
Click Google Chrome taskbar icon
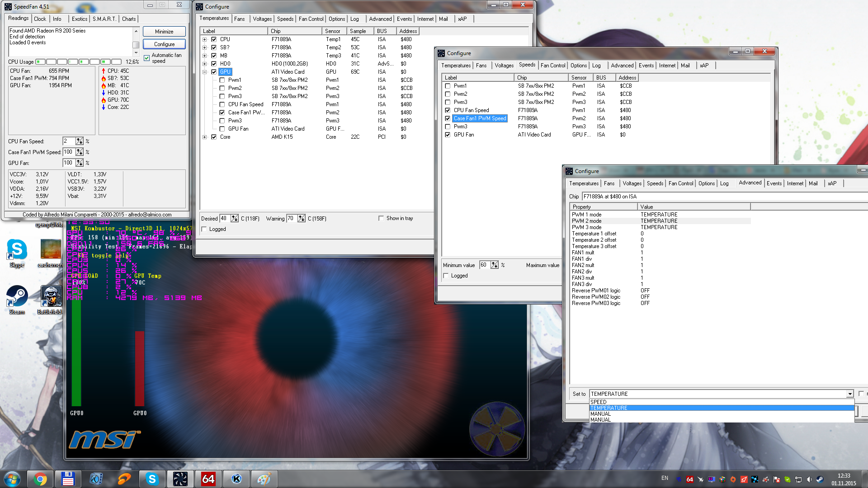(40, 479)
